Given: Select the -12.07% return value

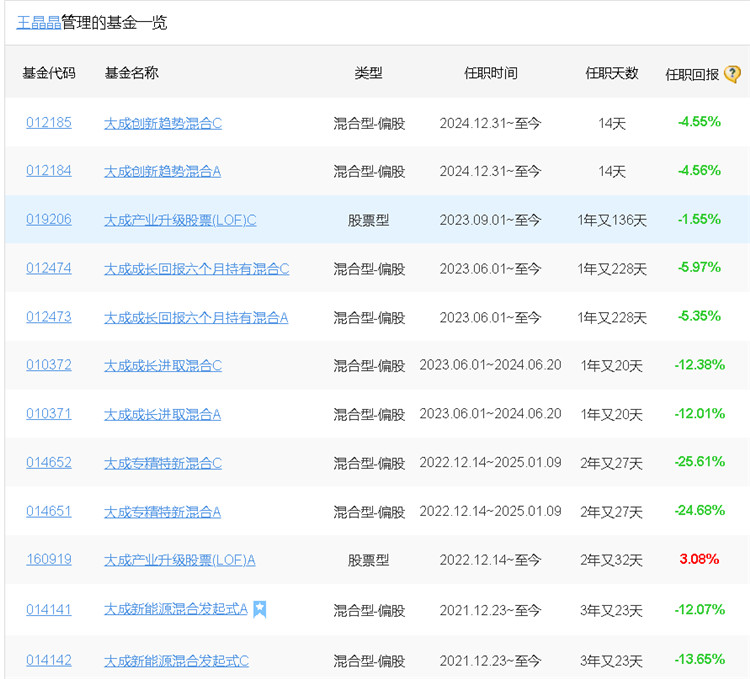Looking at the screenshot, I should pyautogui.click(x=700, y=609).
